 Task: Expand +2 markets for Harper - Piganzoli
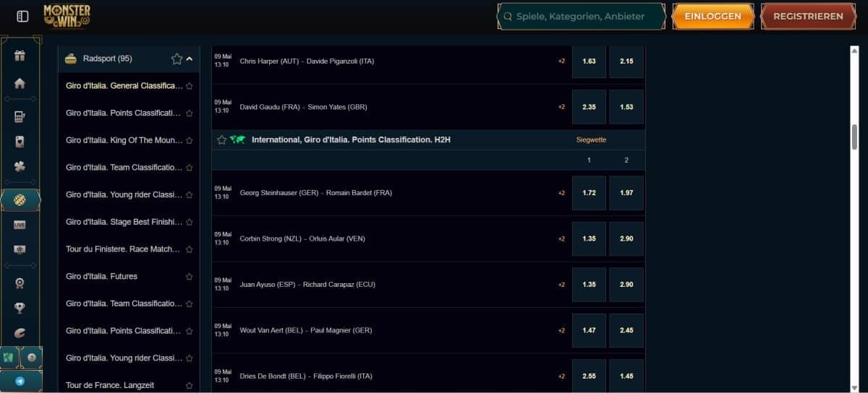pyautogui.click(x=561, y=61)
